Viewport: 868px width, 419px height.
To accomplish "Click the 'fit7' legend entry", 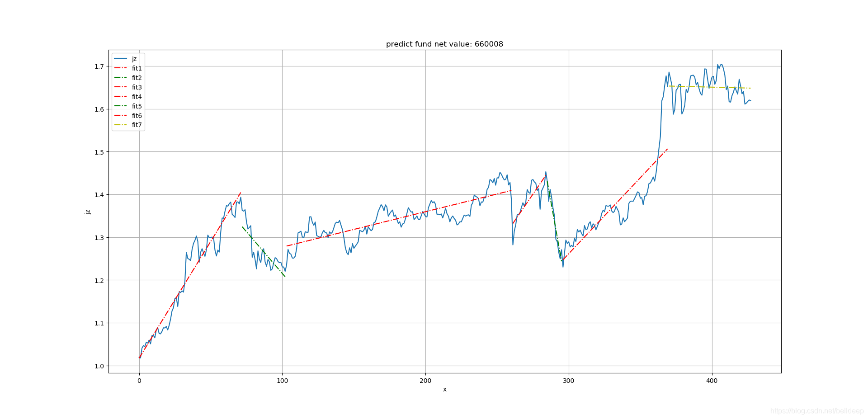I will pyautogui.click(x=128, y=125).
